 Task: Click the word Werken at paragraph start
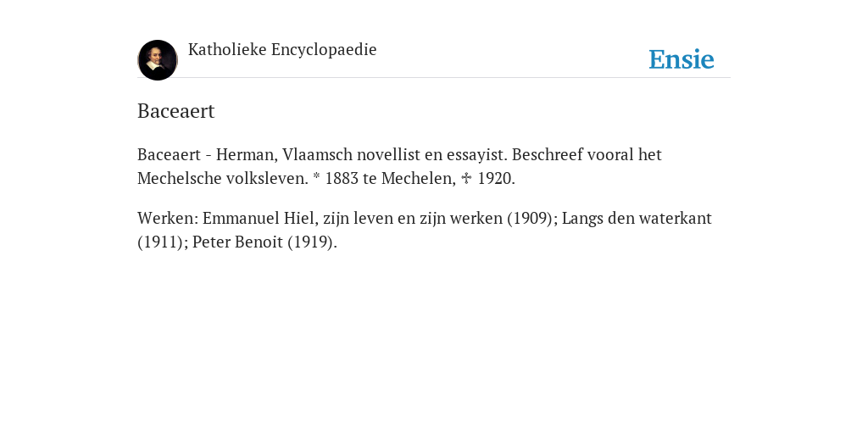(165, 218)
